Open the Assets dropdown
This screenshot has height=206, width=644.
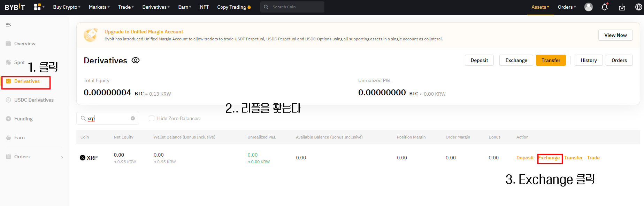coord(540,7)
